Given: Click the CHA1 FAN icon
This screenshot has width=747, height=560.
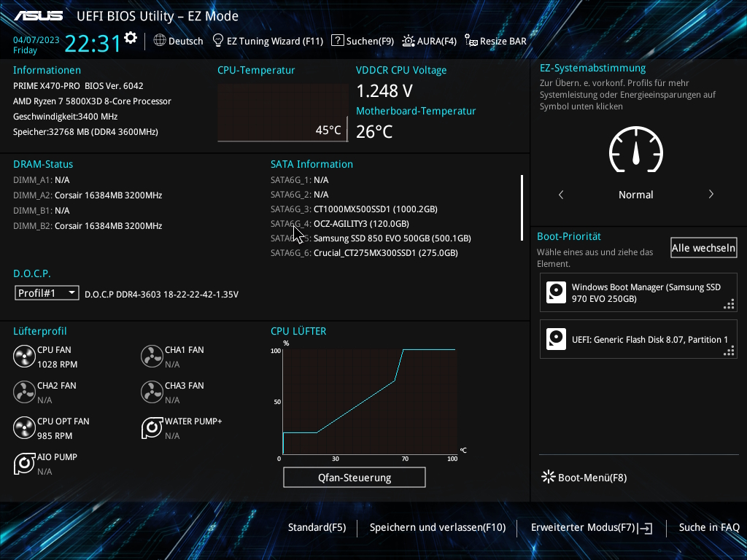Looking at the screenshot, I should point(152,357).
